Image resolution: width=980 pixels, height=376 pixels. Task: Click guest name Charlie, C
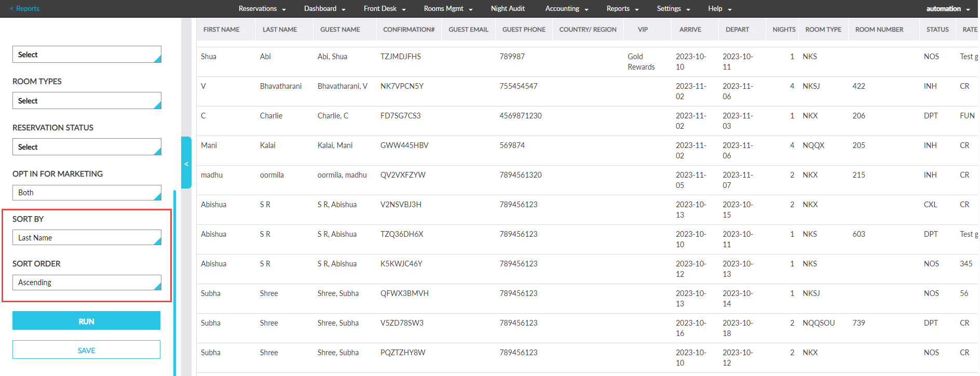click(x=333, y=116)
